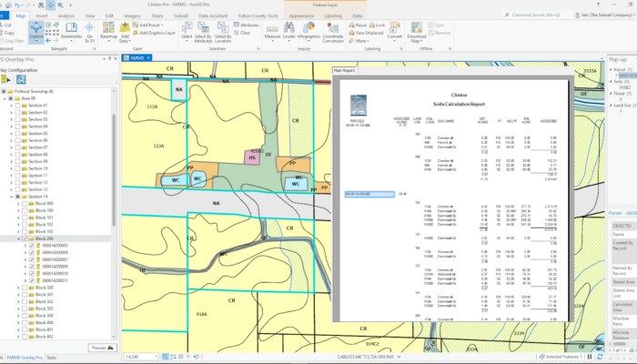Click the Add Graphics Layer command
The height and width of the screenshot is (364, 637).
154,33
